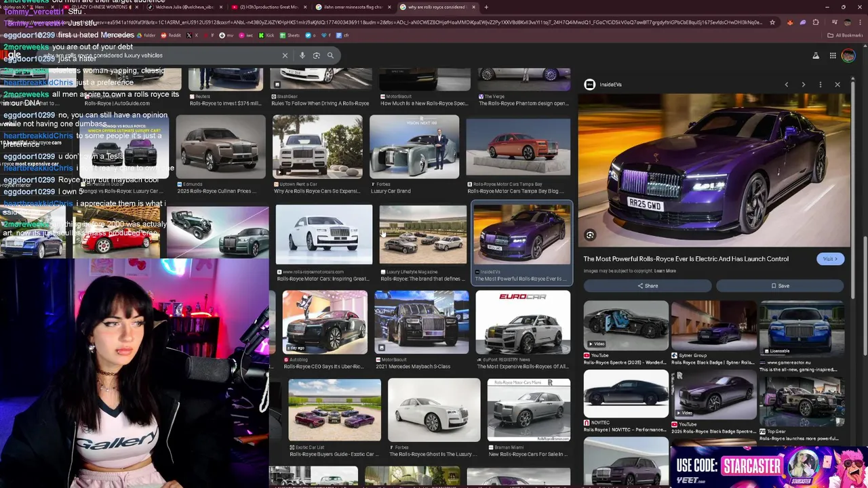Open Rolls-Royce Motor Cars Tampa Bay result

coord(518,155)
